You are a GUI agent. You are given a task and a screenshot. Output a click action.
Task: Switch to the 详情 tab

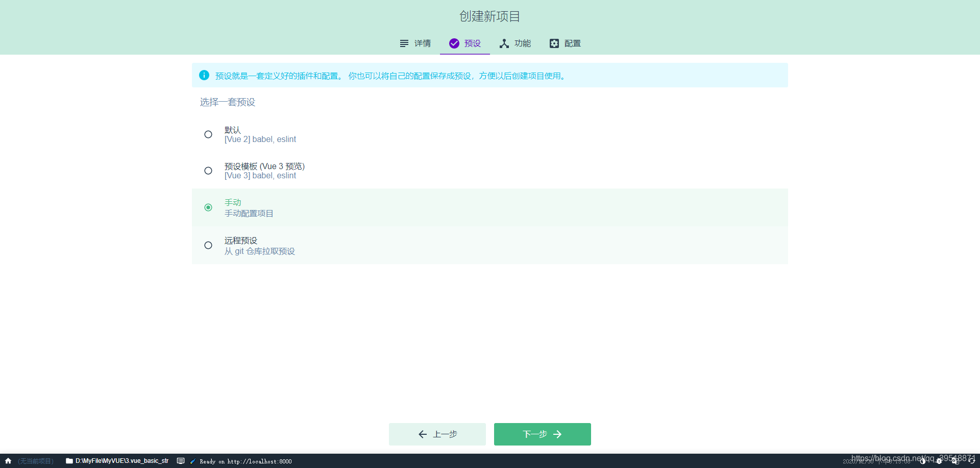(423, 43)
